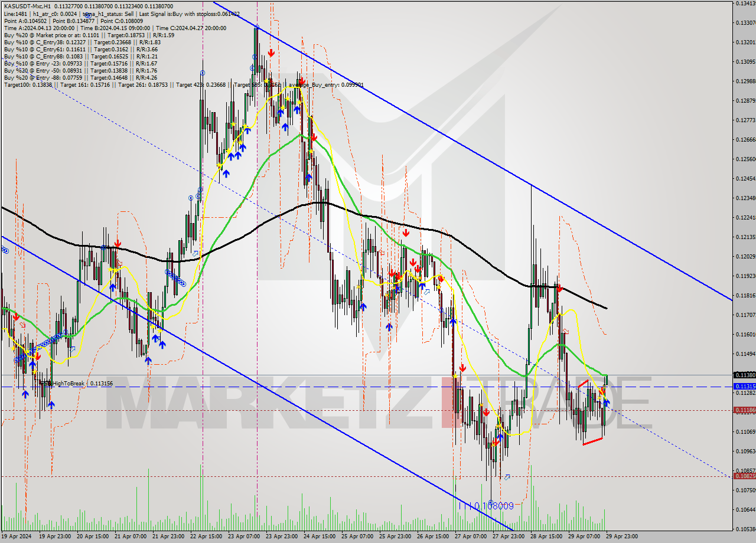Select the red price tag 0.10825
This screenshot has width=756, height=543.
(x=744, y=476)
